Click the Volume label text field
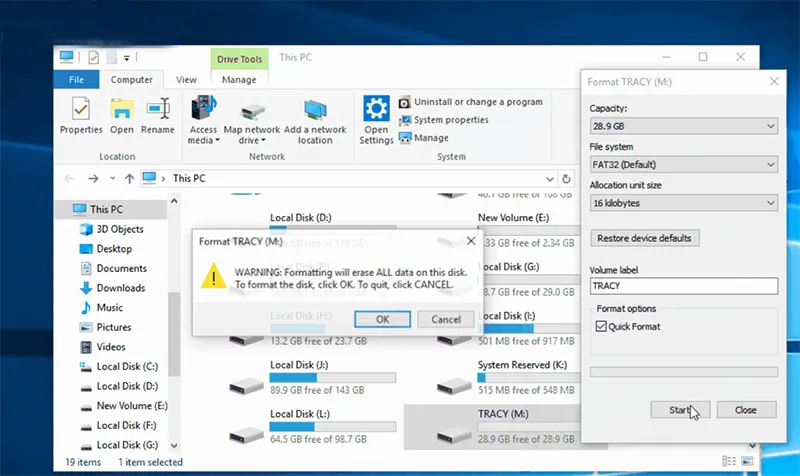This screenshot has width=800, height=476. (x=684, y=286)
